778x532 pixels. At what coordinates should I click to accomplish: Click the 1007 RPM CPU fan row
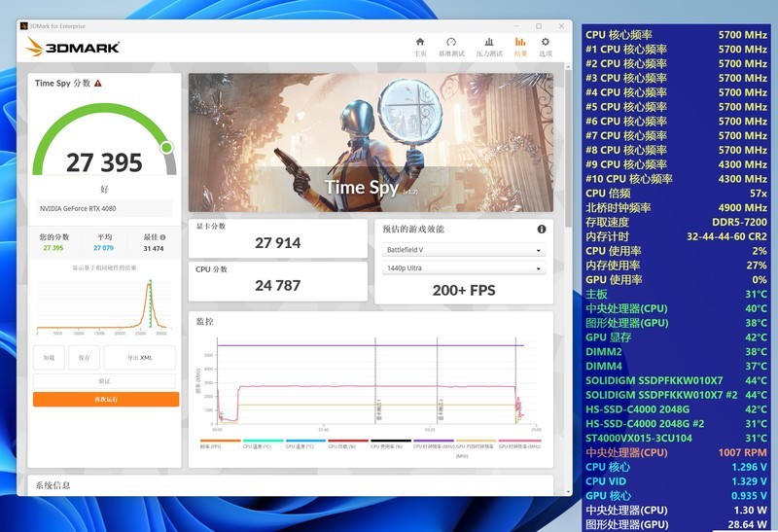point(676,452)
